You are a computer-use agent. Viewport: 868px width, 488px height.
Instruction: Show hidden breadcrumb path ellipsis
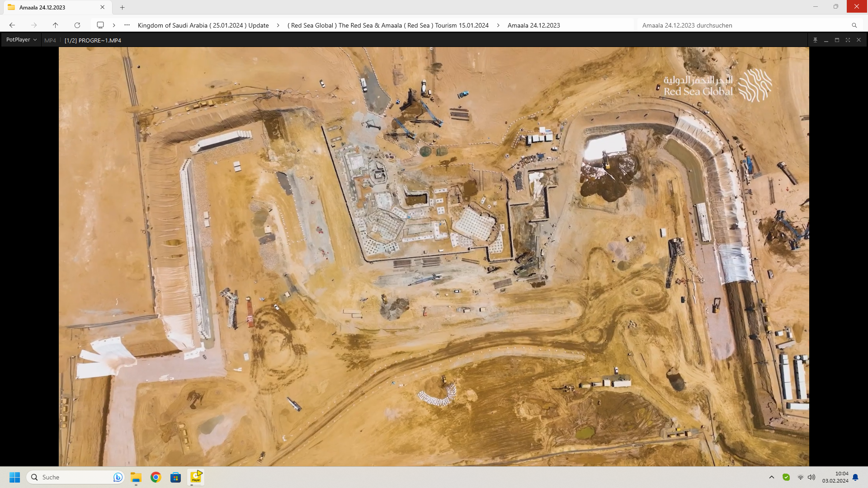[x=127, y=25]
